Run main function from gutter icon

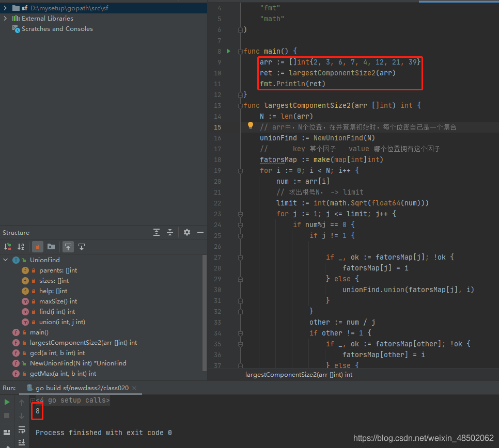tap(228, 51)
